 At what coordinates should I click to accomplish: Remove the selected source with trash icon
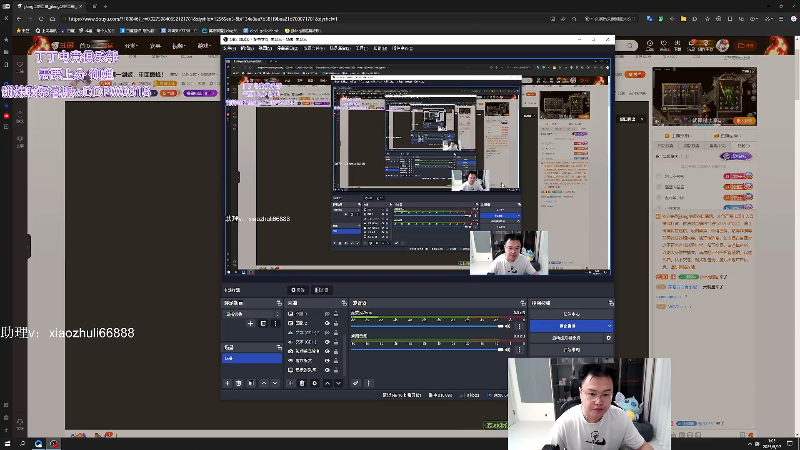(x=302, y=383)
